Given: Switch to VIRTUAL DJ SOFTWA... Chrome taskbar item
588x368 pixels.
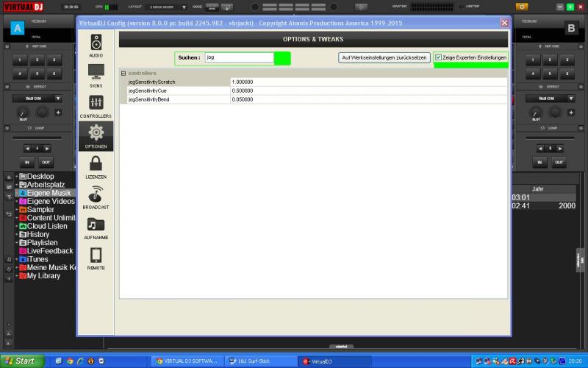Looking at the screenshot, I should pyautogui.click(x=187, y=361).
